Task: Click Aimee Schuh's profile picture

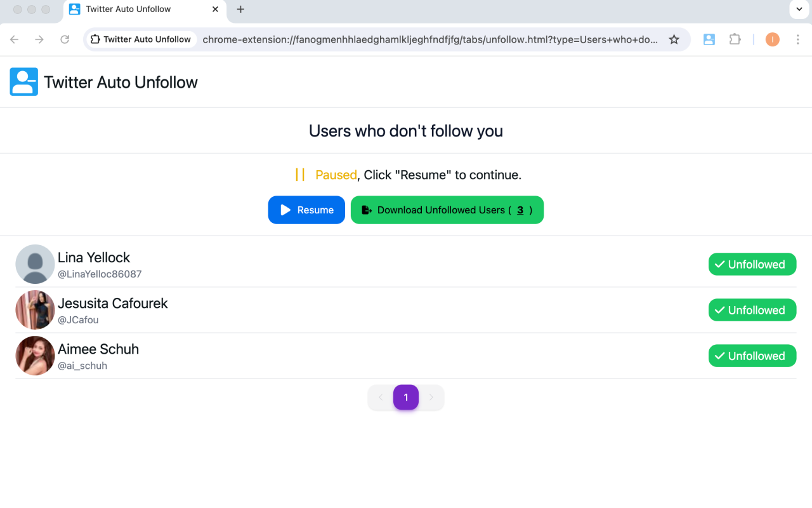Action: pyautogui.click(x=35, y=356)
